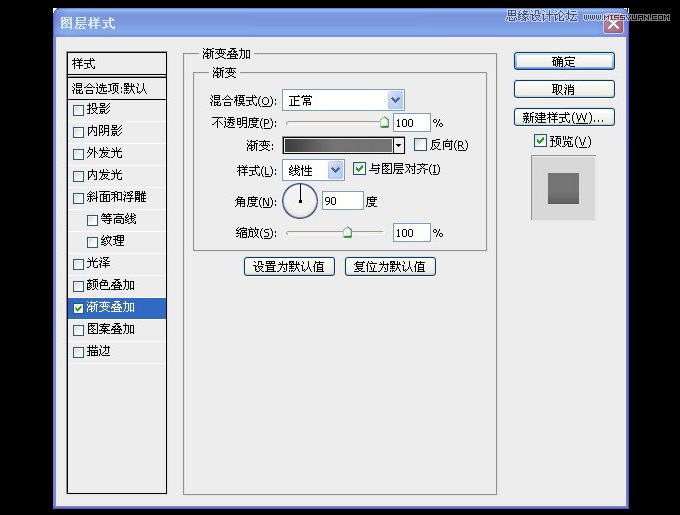Click the style preview thumbnail
This screenshot has width=680, height=515.
click(563, 188)
